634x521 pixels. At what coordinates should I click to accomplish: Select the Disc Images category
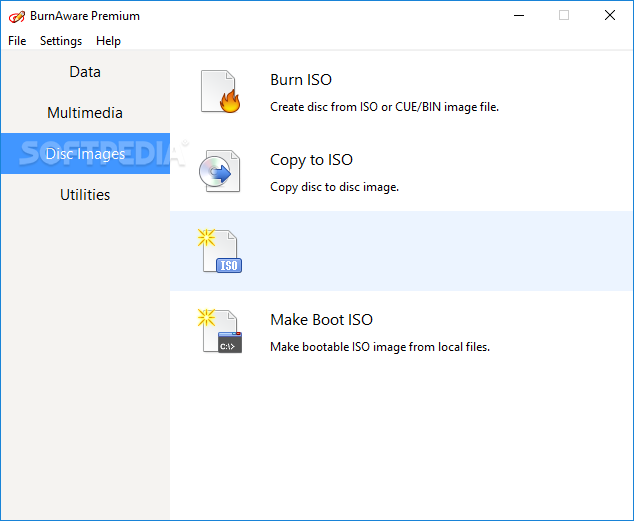(85, 154)
